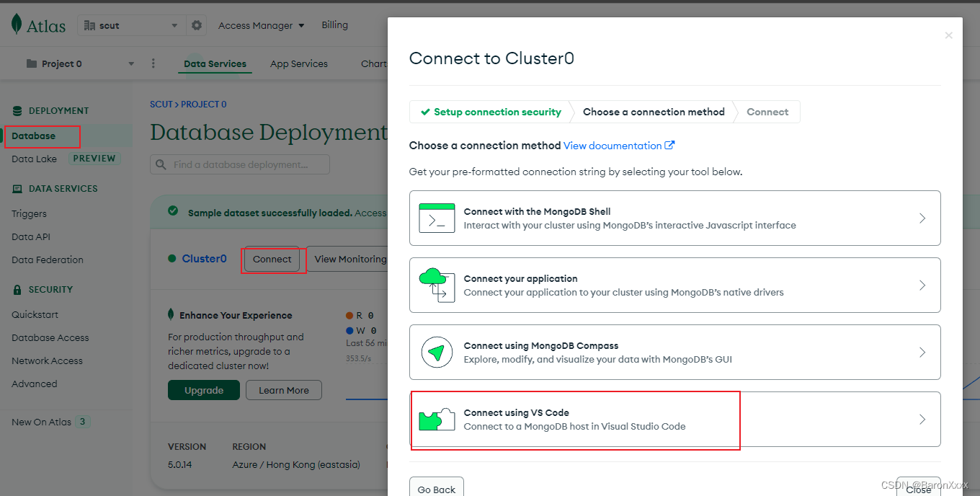The height and width of the screenshot is (496, 980).
Task: Click the SCUT breadcrumb link
Action: [161, 105]
